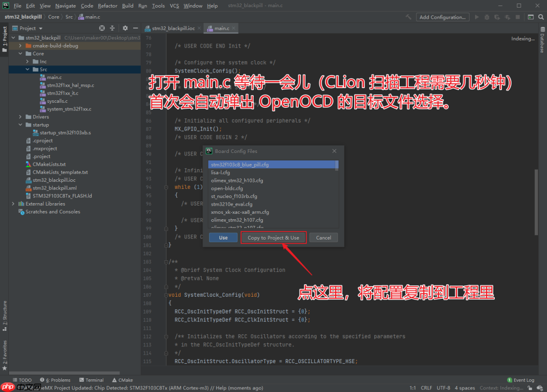This screenshot has height=392, width=547.
Task: Open the Add Configuration dialog
Action: pos(442,17)
